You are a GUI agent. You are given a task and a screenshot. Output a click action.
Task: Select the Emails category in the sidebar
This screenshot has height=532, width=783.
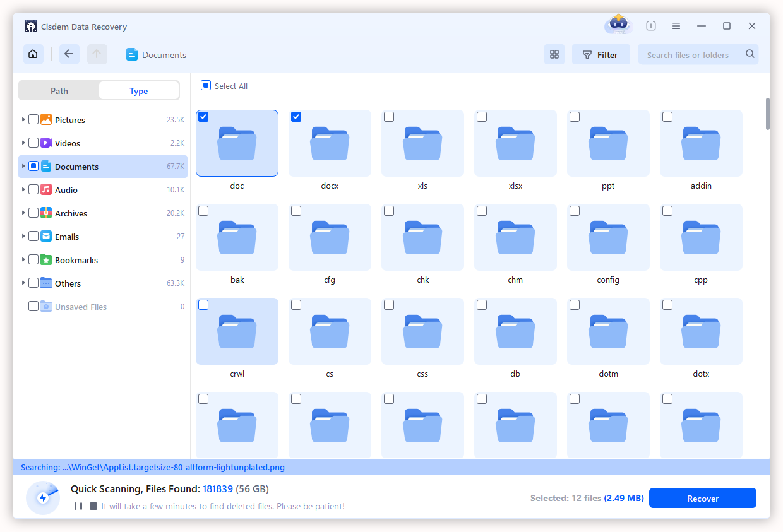[x=66, y=236]
